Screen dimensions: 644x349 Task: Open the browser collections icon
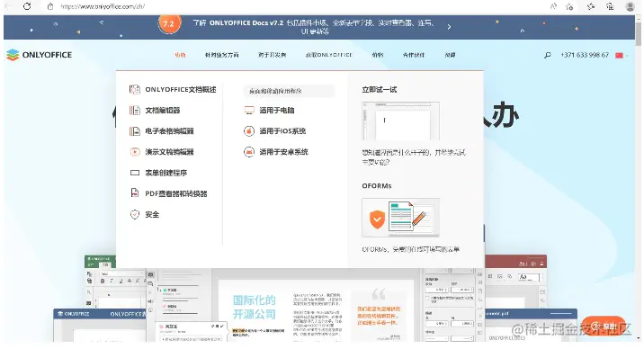point(610,6)
